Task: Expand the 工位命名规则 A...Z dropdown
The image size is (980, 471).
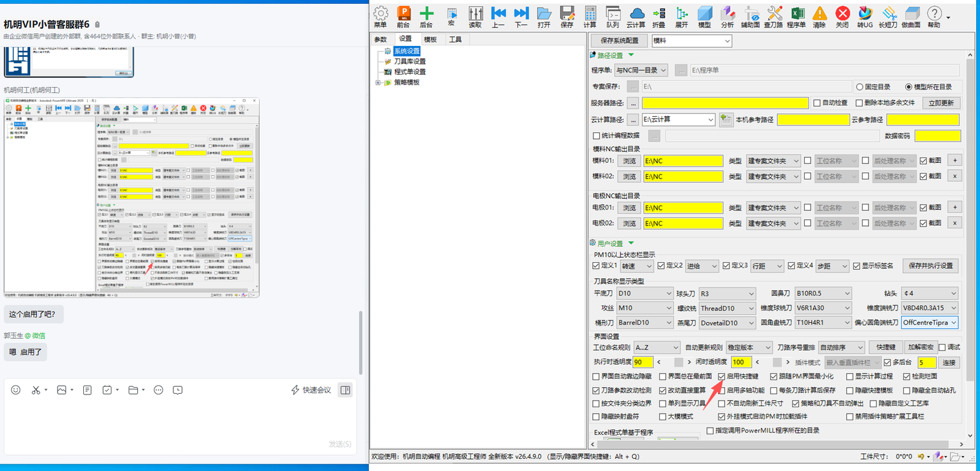Action: pyautogui.click(x=657, y=347)
